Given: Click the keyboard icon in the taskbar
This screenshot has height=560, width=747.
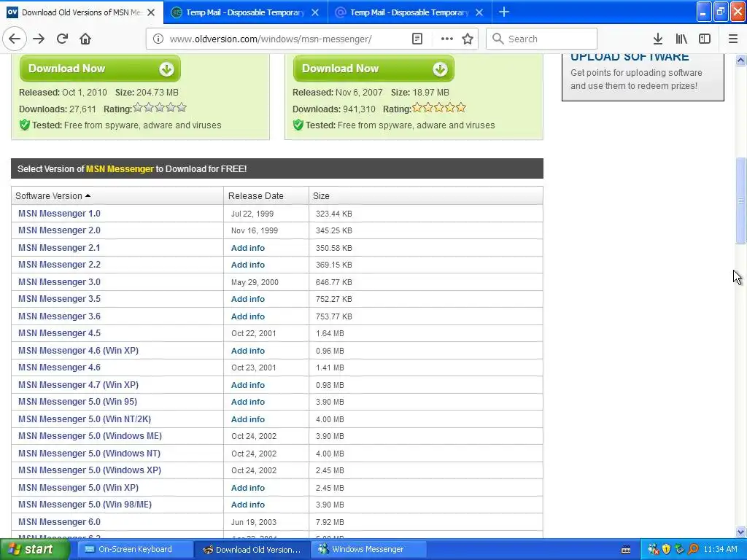Looking at the screenshot, I should pos(626,550).
